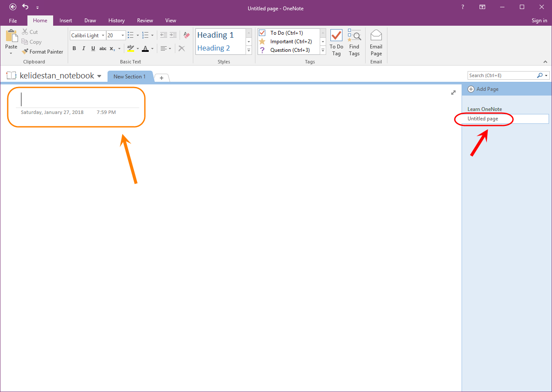Toggle bold formatting
Image resolution: width=552 pixels, height=392 pixels.
tap(74, 48)
